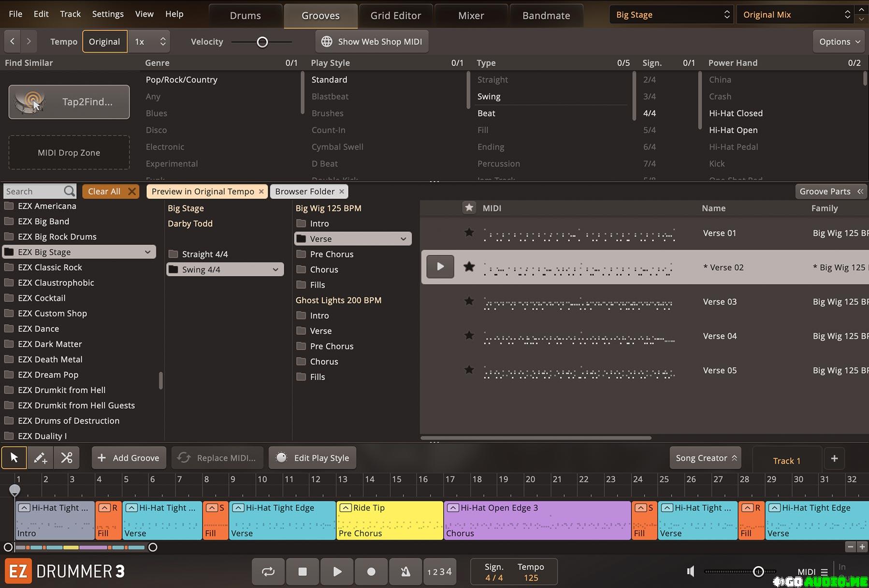Viewport: 869px width, 588px height.
Task: Toggle loop playback
Action: [x=268, y=572]
